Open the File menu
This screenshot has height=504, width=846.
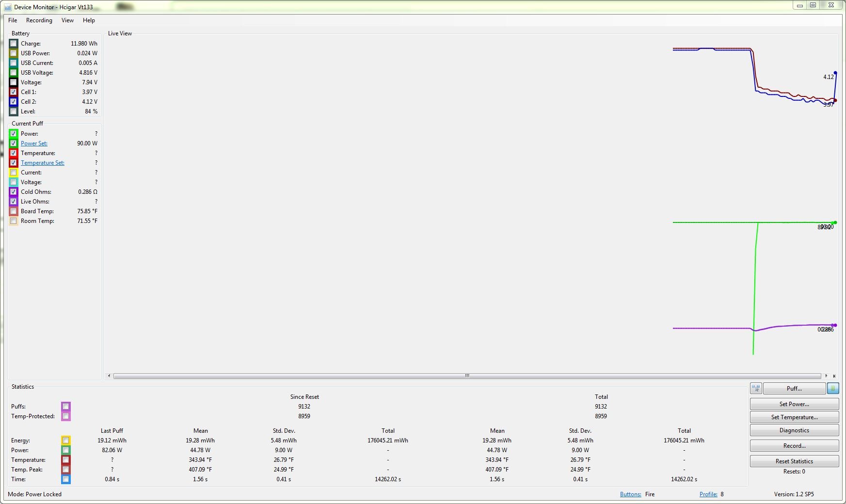click(13, 20)
